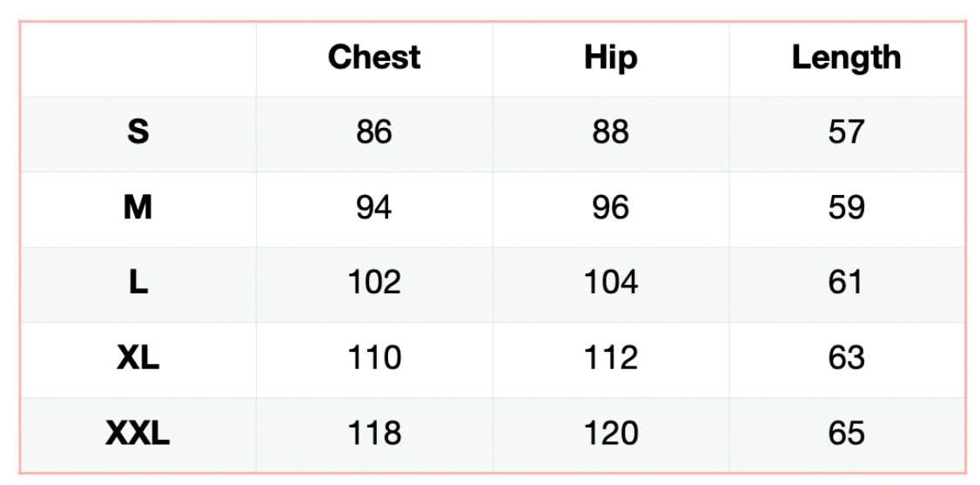Select the S size row label
The height and width of the screenshot is (485, 980).
click(x=138, y=132)
